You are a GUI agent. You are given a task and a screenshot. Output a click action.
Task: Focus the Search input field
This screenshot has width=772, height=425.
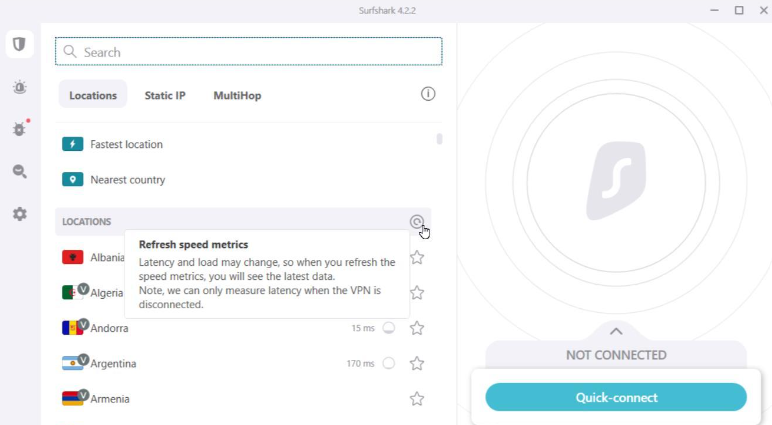(249, 52)
